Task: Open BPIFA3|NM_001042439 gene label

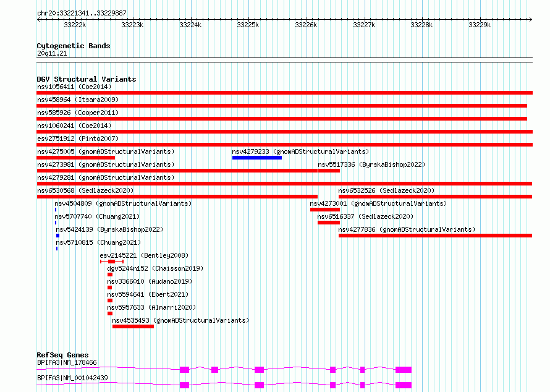Action: coord(72,378)
